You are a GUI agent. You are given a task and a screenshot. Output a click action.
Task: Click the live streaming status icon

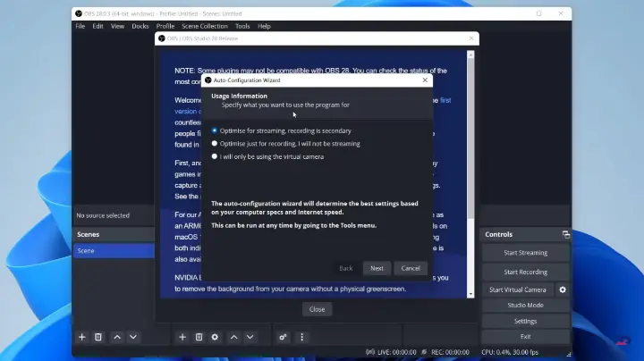[370, 352]
